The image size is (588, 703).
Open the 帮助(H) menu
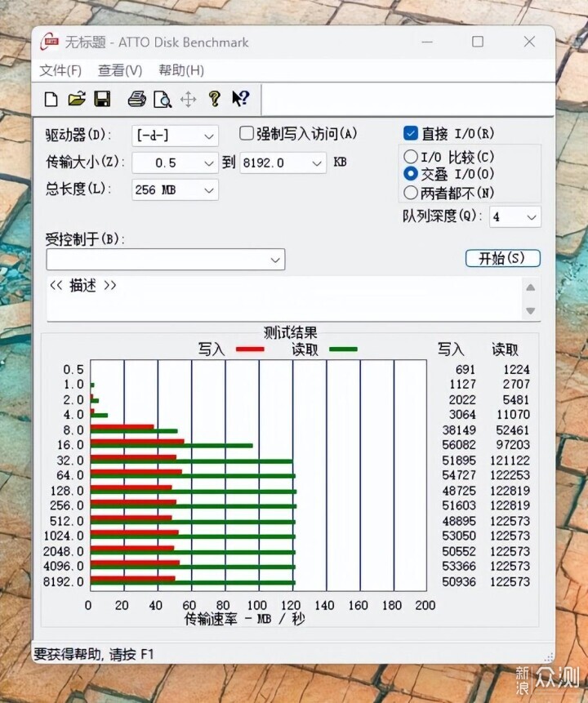point(181,70)
